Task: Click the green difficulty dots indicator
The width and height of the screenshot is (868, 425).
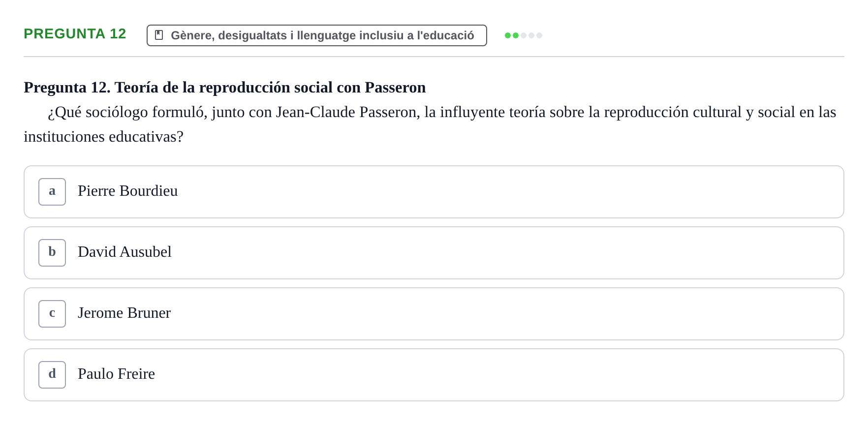Action: point(524,35)
